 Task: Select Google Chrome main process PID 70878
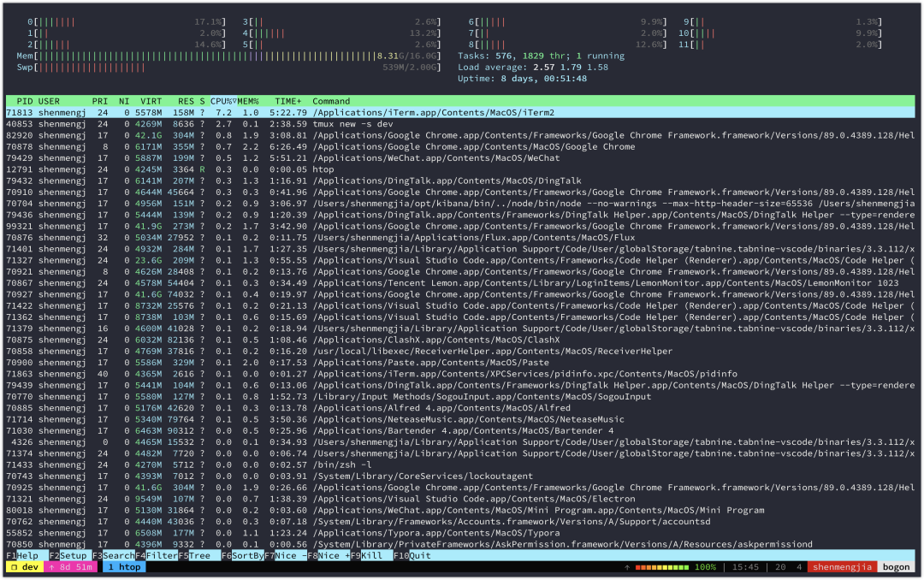(460, 147)
